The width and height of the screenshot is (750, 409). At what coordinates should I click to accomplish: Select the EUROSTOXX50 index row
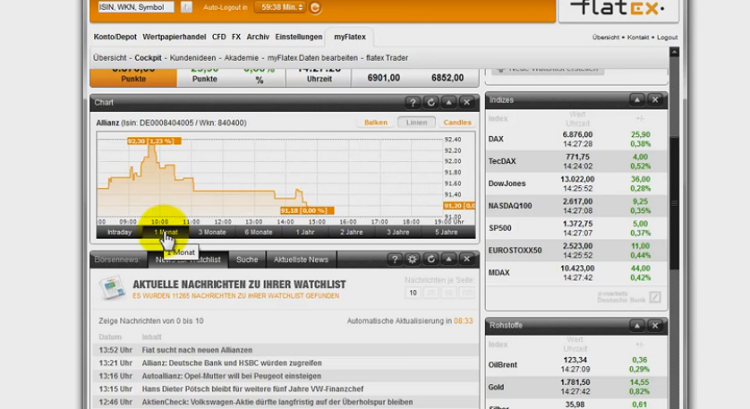(x=576, y=250)
